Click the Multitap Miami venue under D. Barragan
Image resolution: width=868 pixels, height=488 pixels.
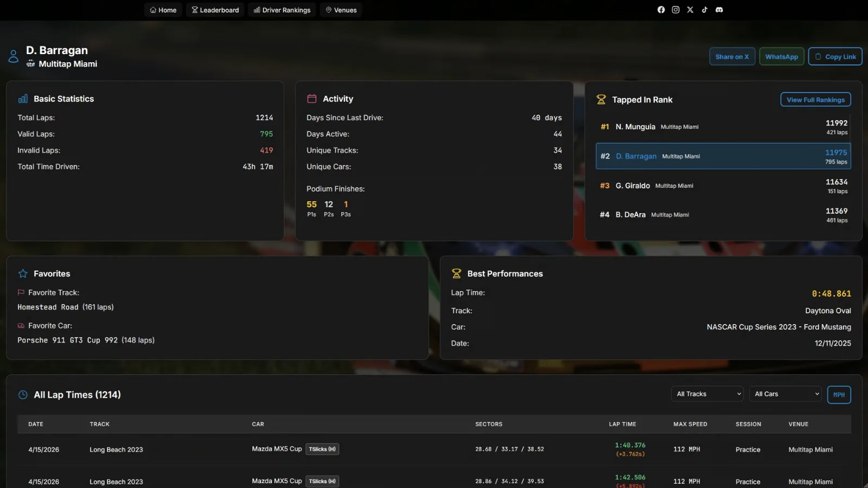[x=68, y=64]
